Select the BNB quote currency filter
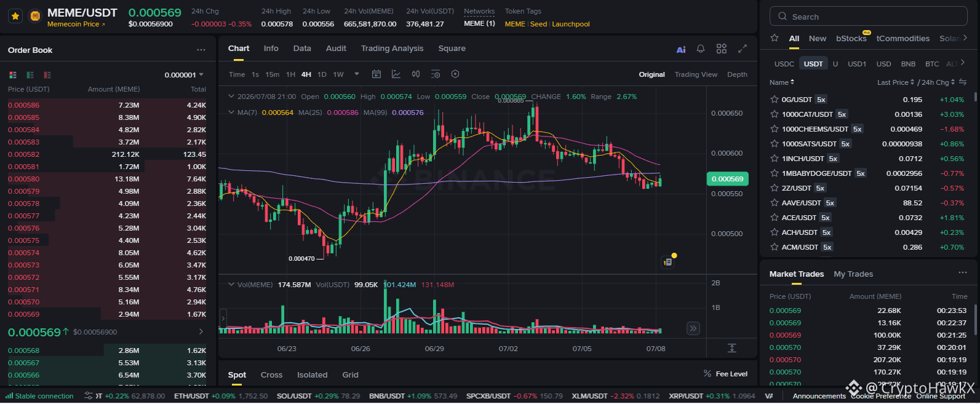Image resolution: width=980 pixels, height=404 pixels. tap(908, 64)
